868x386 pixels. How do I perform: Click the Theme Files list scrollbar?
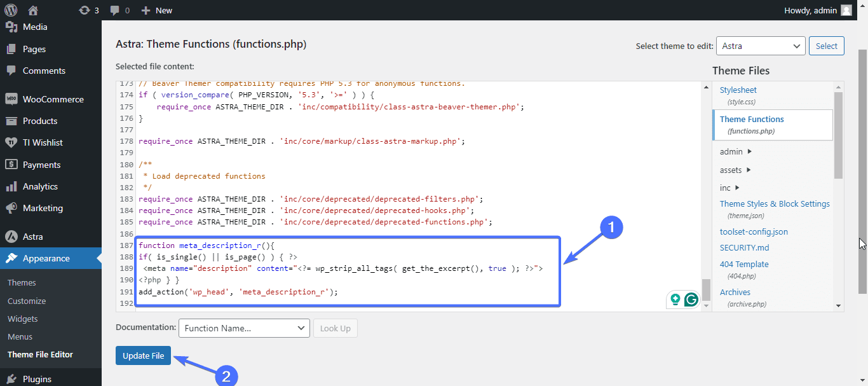839,135
